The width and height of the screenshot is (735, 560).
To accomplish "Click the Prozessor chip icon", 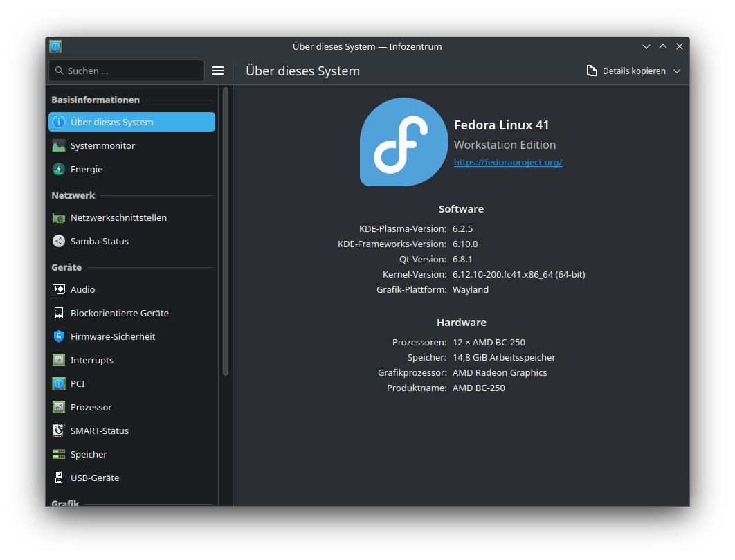I will (x=59, y=407).
